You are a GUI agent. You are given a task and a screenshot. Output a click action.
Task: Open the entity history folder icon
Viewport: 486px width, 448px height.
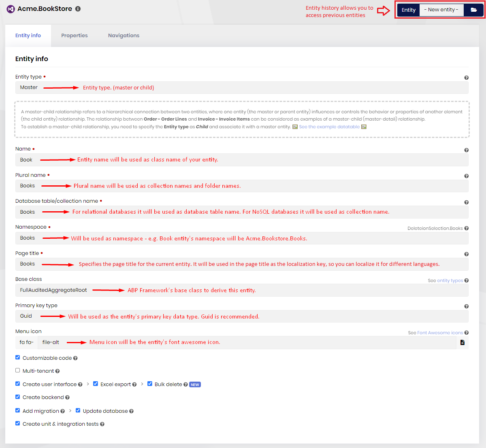click(x=473, y=10)
